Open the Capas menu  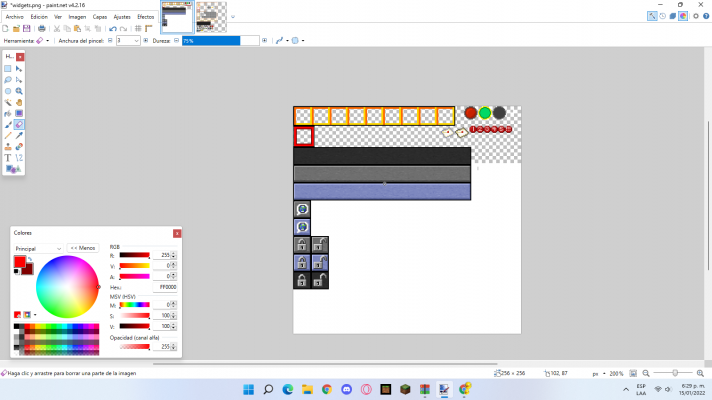(x=100, y=17)
